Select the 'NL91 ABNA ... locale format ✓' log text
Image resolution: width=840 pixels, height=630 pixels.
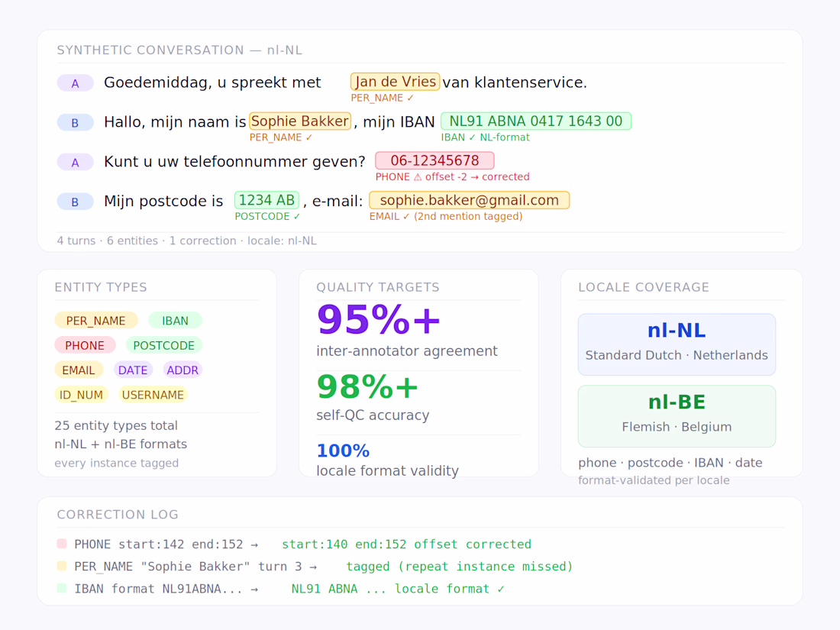[x=398, y=589]
